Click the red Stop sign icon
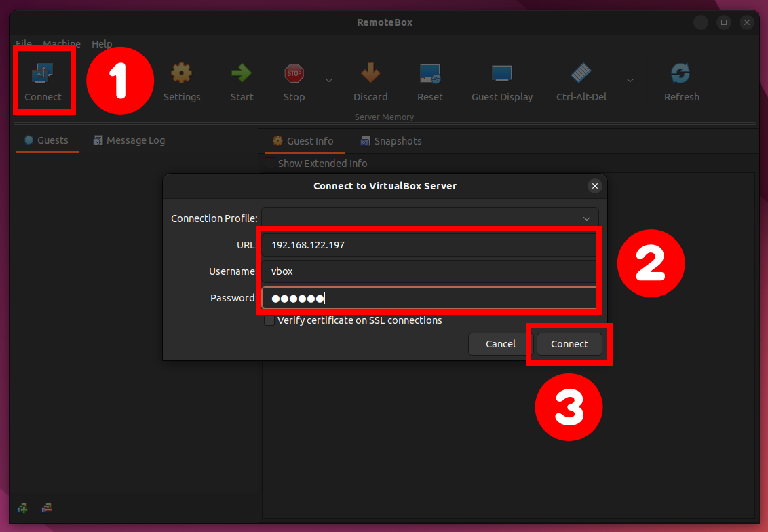The image size is (768, 532). 294,73
